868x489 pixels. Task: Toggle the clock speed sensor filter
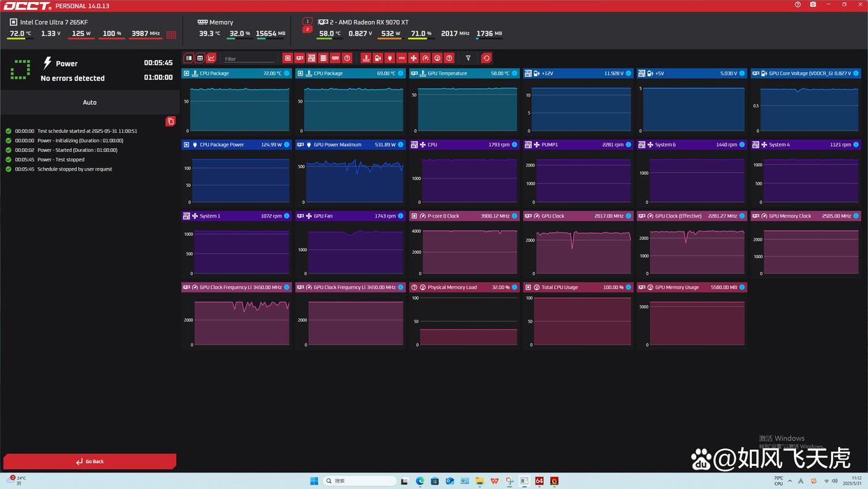point(426,58)
